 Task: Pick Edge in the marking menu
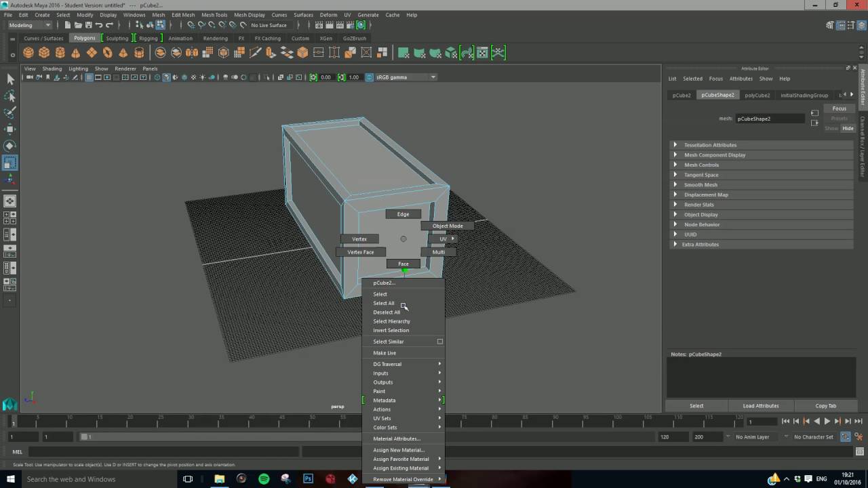[x=403, y=214]
